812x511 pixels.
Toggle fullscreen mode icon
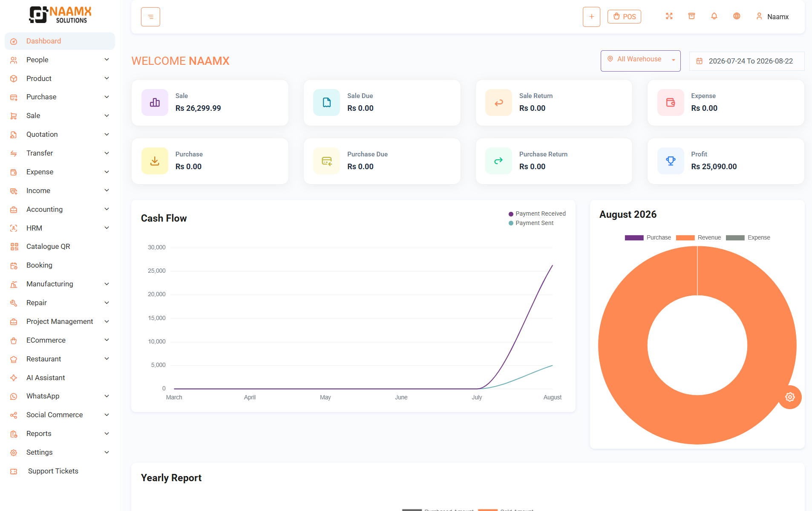(x=669, y=16)
